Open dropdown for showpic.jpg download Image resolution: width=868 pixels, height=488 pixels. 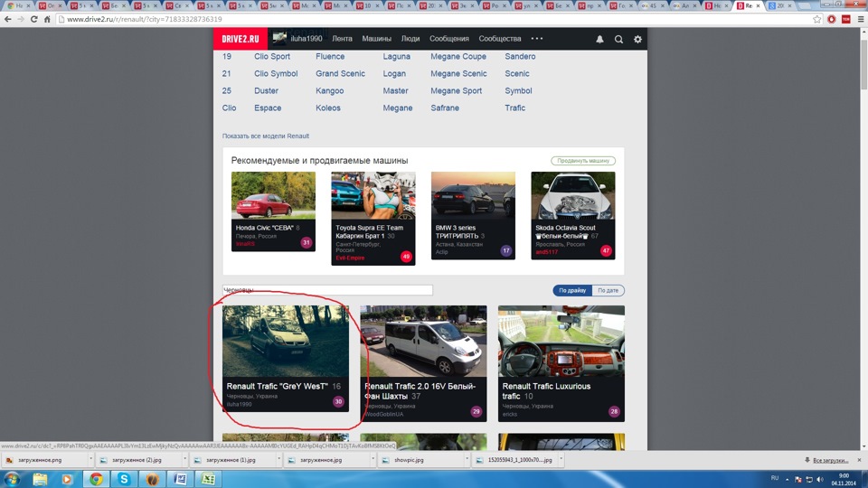(467, 459)
